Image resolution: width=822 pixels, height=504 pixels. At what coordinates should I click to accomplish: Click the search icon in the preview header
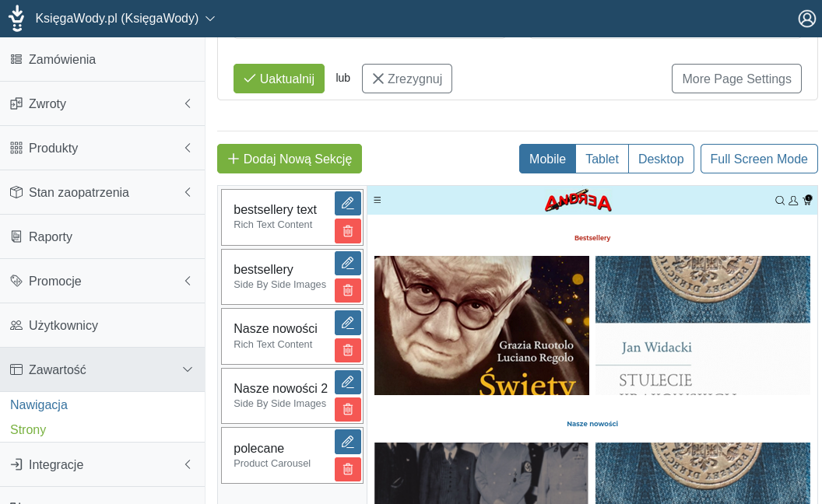pyautogui.click(x=779, y=200)
